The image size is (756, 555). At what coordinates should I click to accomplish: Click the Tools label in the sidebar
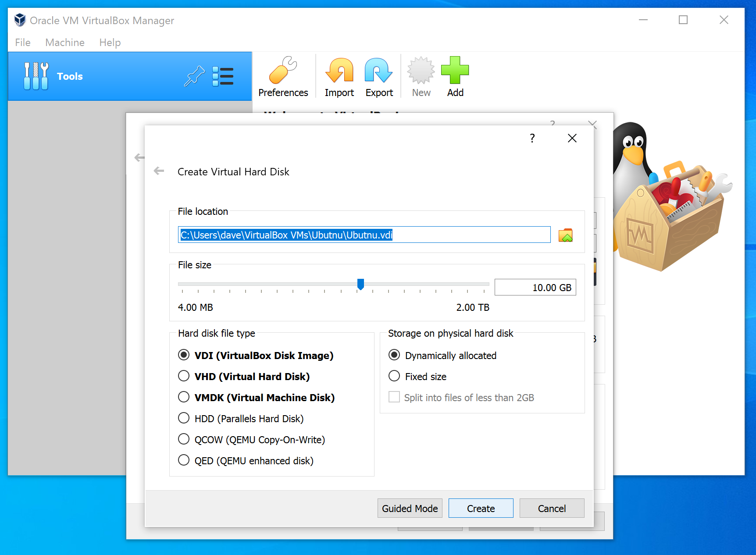point(70,76)
